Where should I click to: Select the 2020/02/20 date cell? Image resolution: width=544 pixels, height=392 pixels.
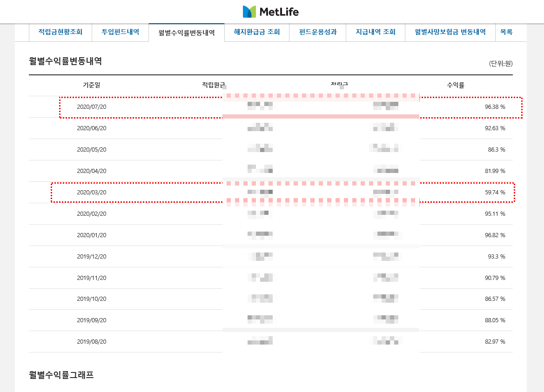pos(92,214)
